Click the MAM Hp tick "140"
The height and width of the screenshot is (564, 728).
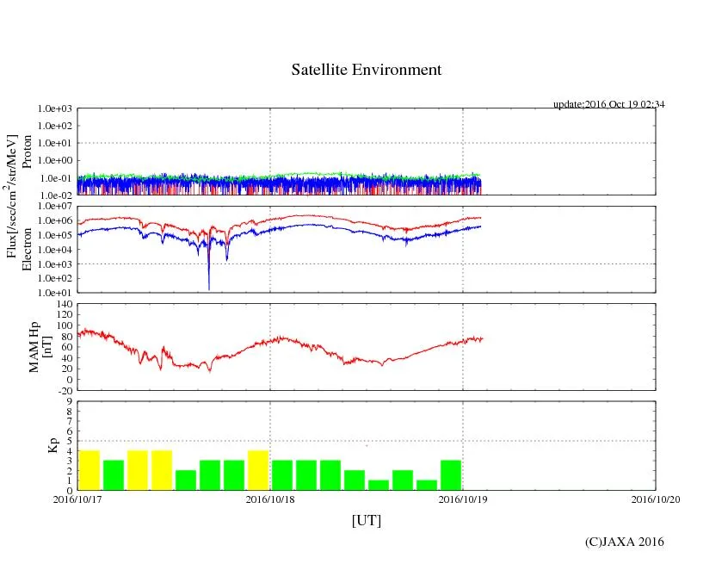(x=65, y=304)
